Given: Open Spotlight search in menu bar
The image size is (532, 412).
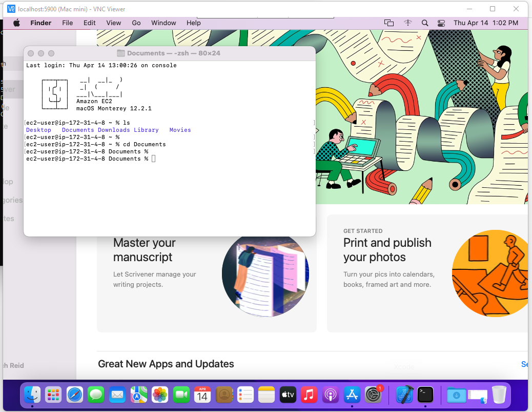Looking at the screenshot, I should pos(424,23).
